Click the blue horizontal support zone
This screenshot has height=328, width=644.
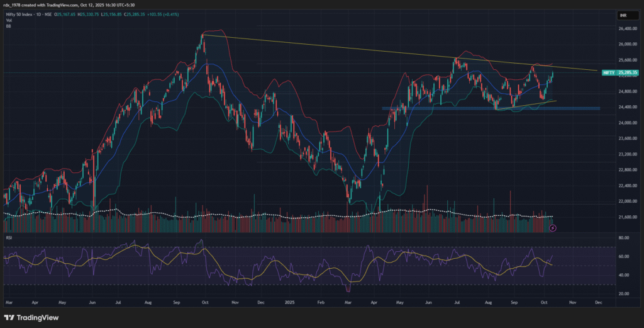491,108
